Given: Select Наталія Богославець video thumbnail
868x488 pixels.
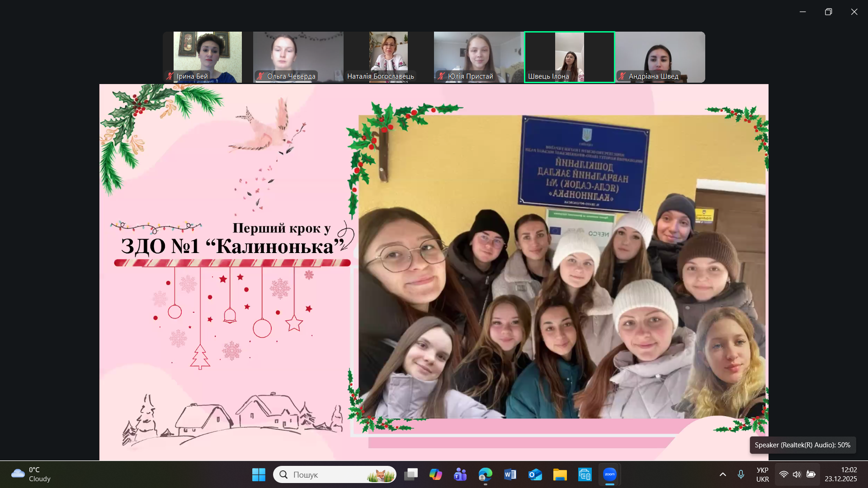Looking at the screenshot, I should [388, 57].
